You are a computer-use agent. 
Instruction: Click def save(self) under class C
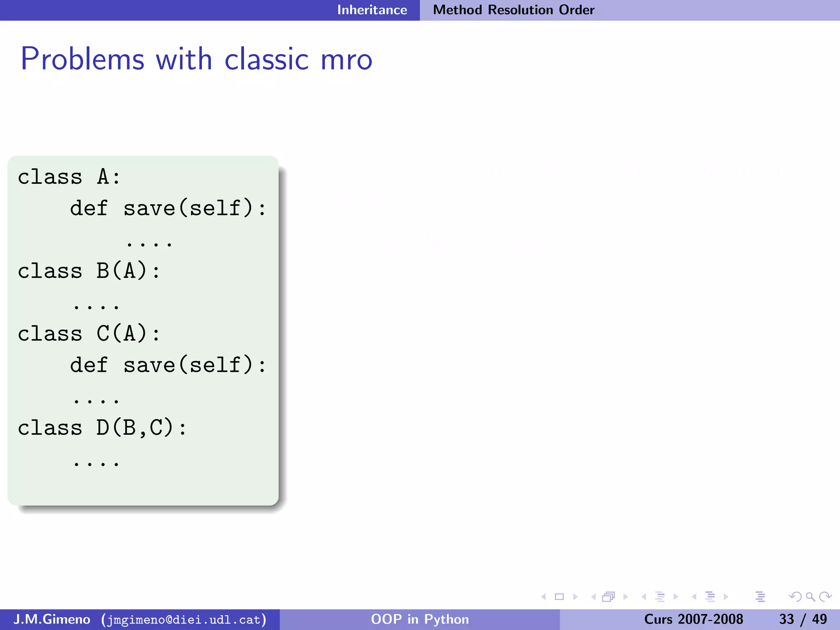[168, 365]
